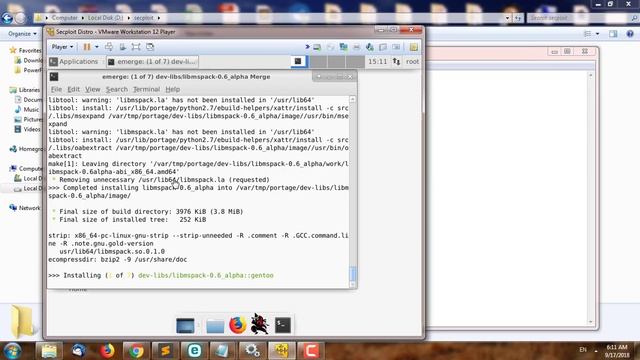Open Firefox from the Windows taskbar
The height and width of the screenshot is (360, 640).
click(x=107, y=351)
